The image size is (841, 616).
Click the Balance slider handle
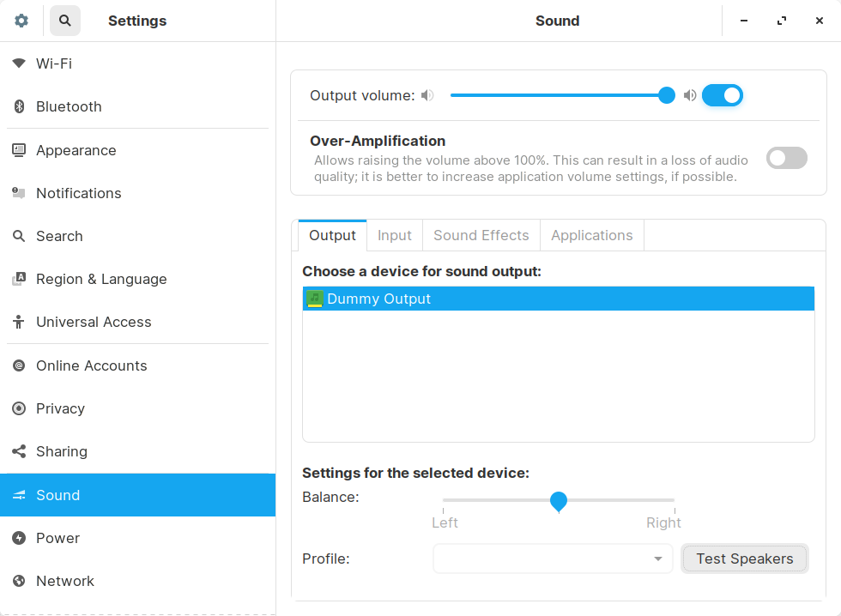(559, 500)
